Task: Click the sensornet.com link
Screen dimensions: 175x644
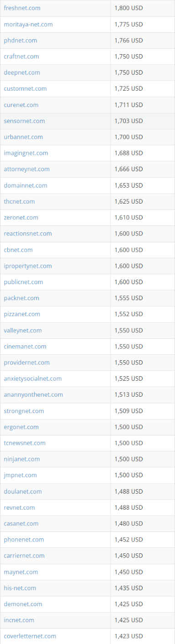Action: (24, 121)
